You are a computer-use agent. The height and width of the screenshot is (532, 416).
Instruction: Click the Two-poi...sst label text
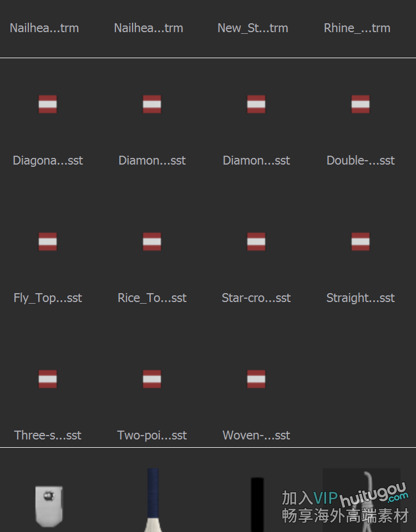(152, 436)
